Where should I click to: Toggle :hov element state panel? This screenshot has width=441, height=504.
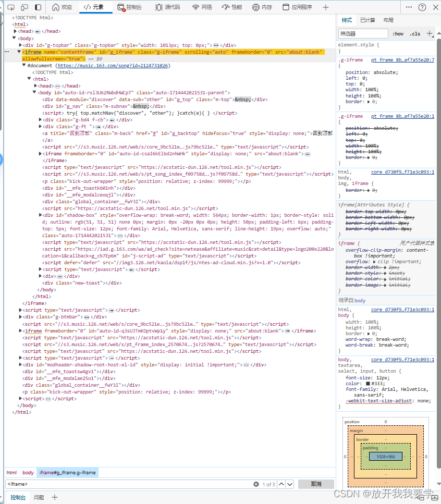tap(398, 33)
